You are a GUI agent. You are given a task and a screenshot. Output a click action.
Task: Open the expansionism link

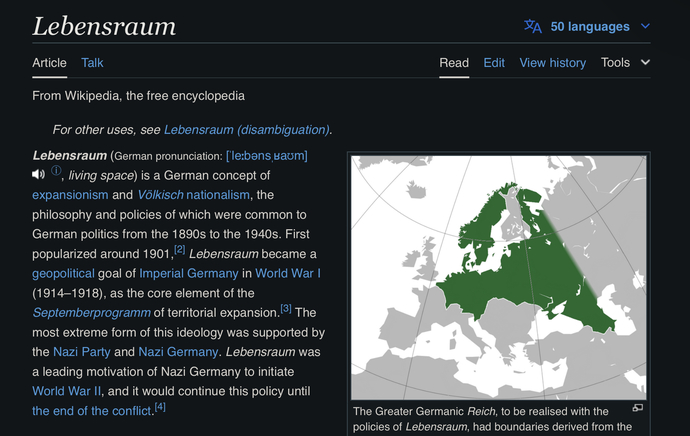click(x=70, y=195)
